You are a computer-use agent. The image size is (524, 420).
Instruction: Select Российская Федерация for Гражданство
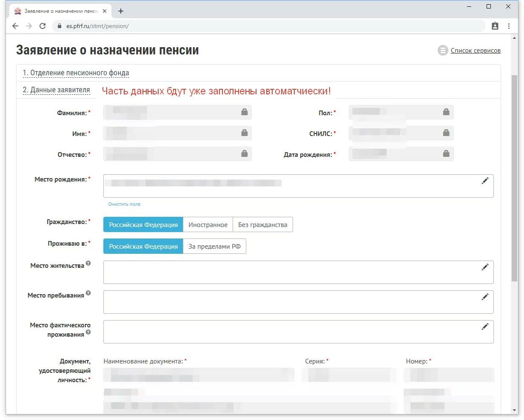click(x=143, y=224)
